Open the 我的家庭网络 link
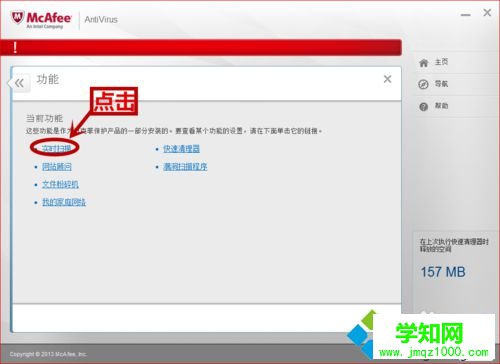This screenshot has width=500, height=364. coord(64,202)
